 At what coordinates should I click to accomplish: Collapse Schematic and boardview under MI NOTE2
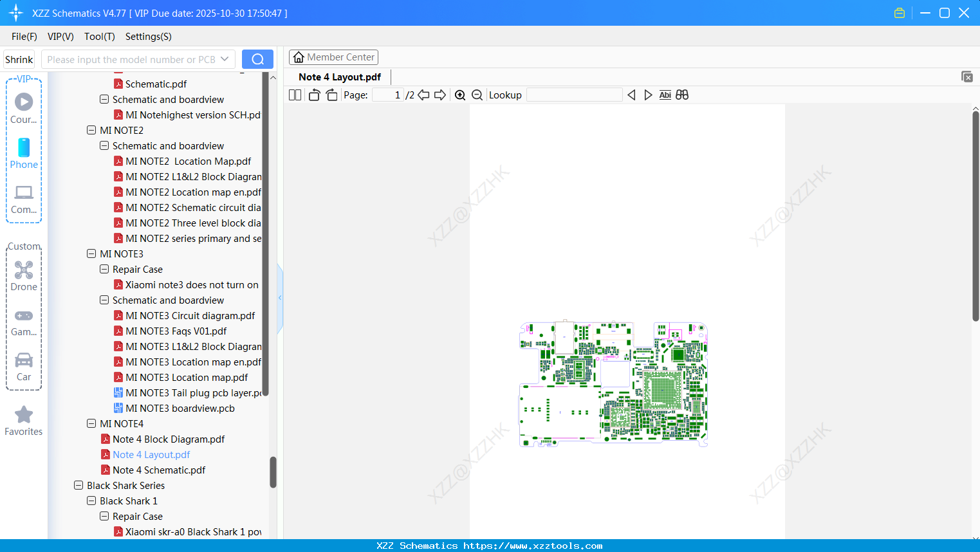(x=104, y=145)
